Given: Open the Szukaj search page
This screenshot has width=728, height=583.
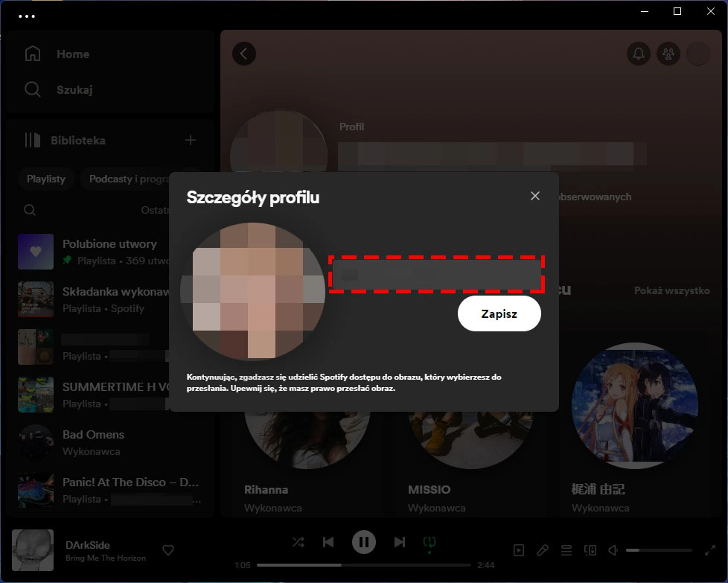Looking at the screenshot, I should click(x=74, y=89).
